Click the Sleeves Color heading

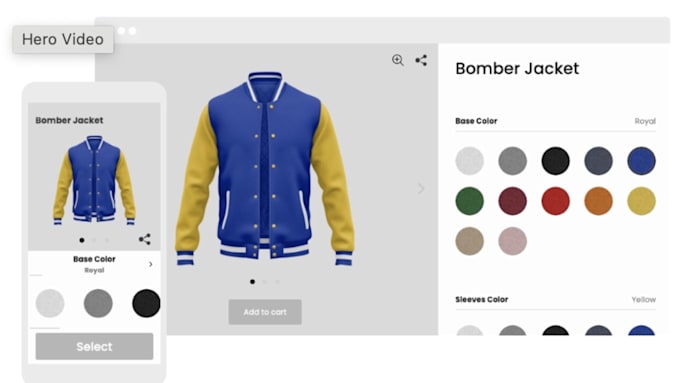[x=482, y=299]
